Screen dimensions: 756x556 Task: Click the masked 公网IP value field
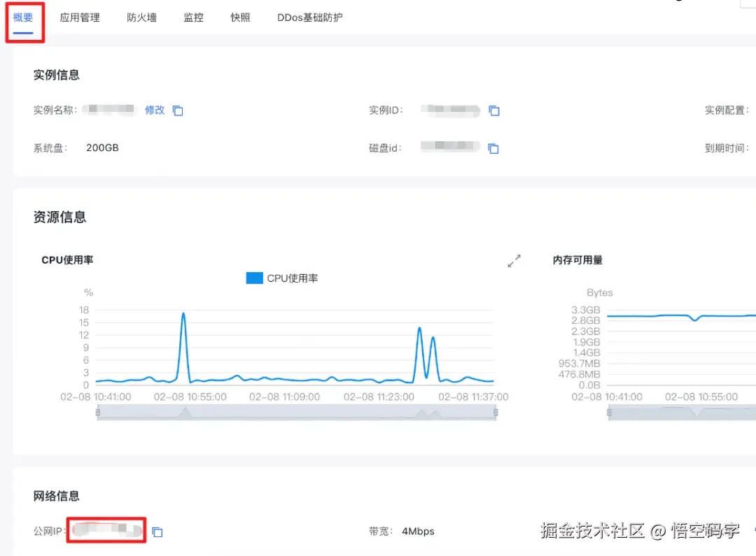[105, 532]
